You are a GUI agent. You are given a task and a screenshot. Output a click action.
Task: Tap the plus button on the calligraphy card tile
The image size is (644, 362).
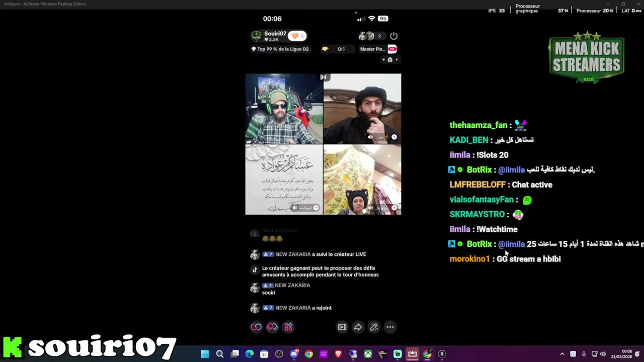316,208
